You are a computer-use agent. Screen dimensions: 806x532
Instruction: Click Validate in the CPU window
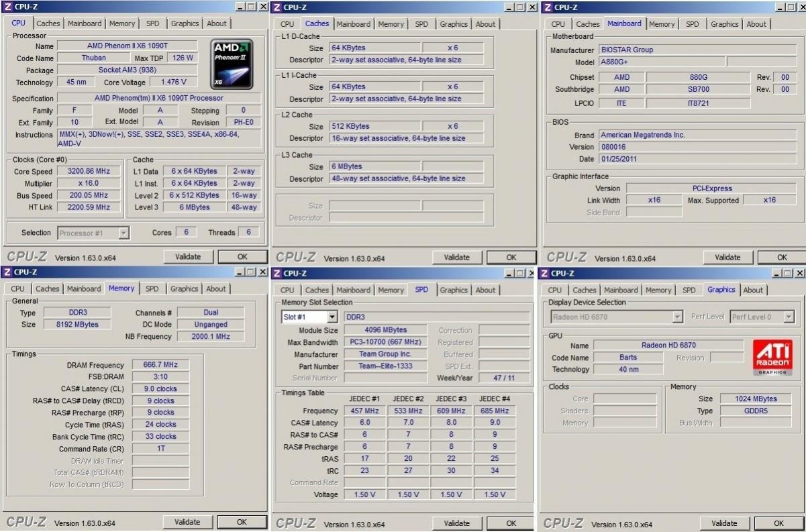point(188,256)
